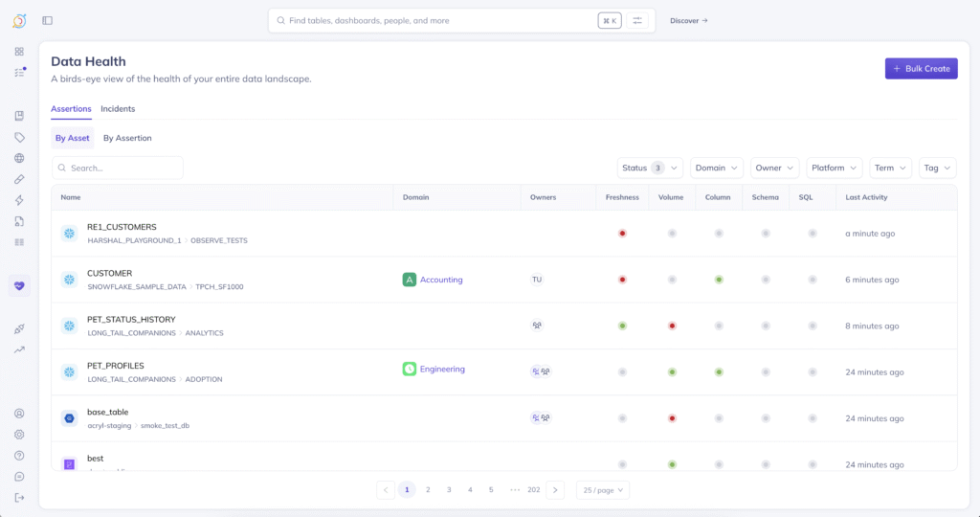Switch to the Incidents tab

click(x=118, y=109)
